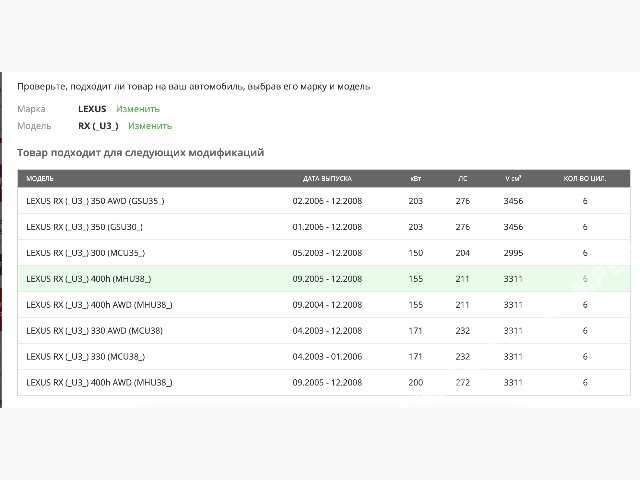Click the Товар подходит для следующих модификаций heading
The image size is (640, 480).
pos(140,153)
